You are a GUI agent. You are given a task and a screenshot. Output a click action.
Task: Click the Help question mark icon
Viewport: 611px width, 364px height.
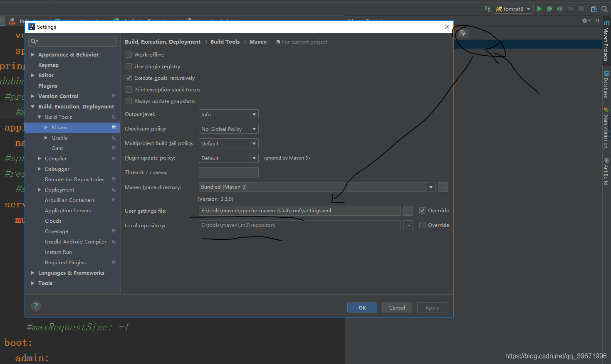36,306
